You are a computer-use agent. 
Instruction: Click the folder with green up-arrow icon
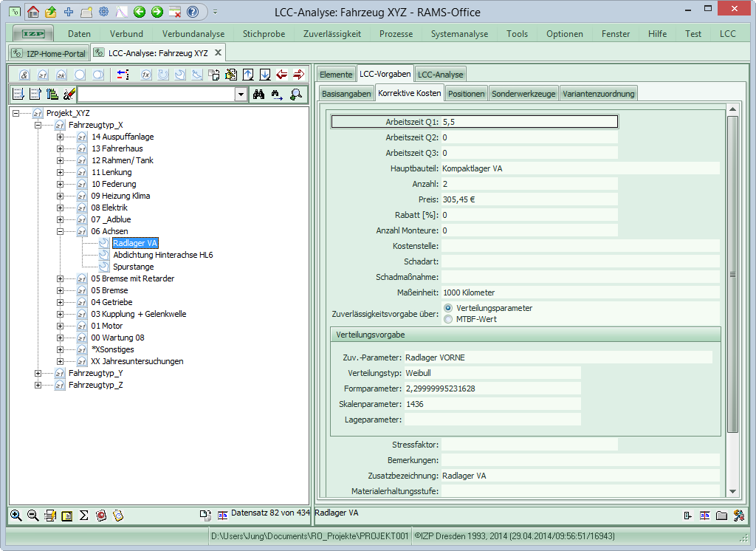tap(51, 12)
